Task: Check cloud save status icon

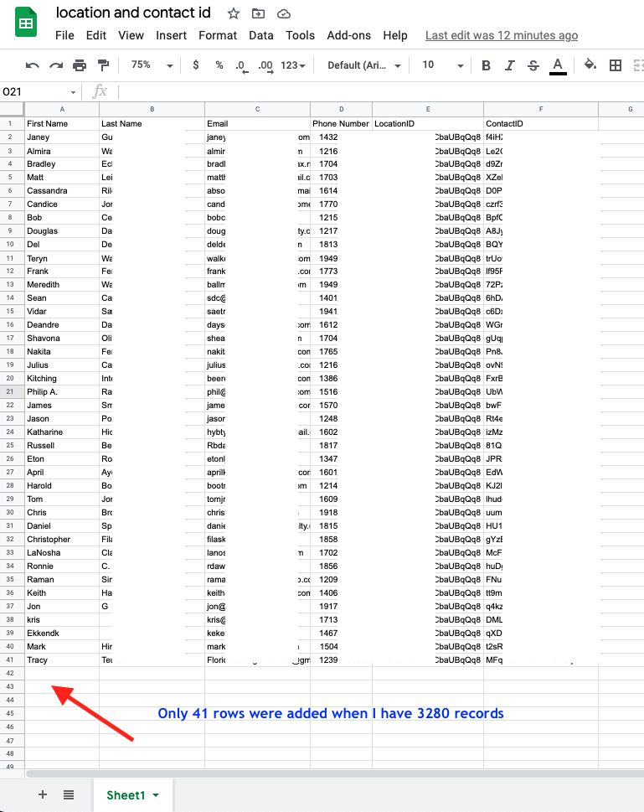Action: click(284, 14)
